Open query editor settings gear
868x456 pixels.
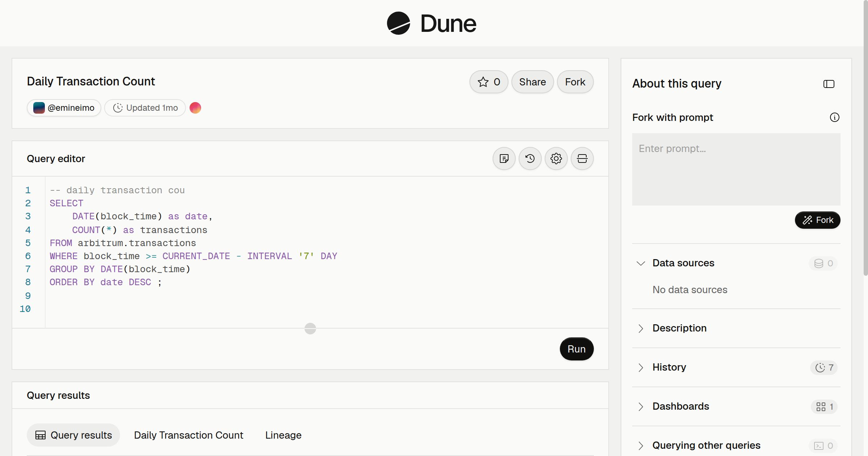click(x=556, y=159)
